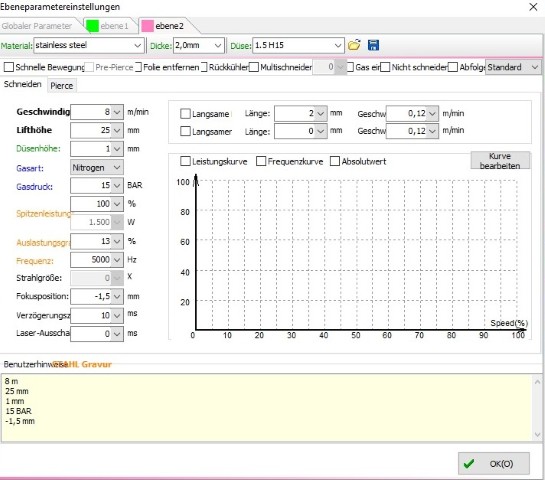This screenshot has height=480, width=545.
Task: Open the Gasart Nitrogen dropdown
Action: (x=97, y=168)
